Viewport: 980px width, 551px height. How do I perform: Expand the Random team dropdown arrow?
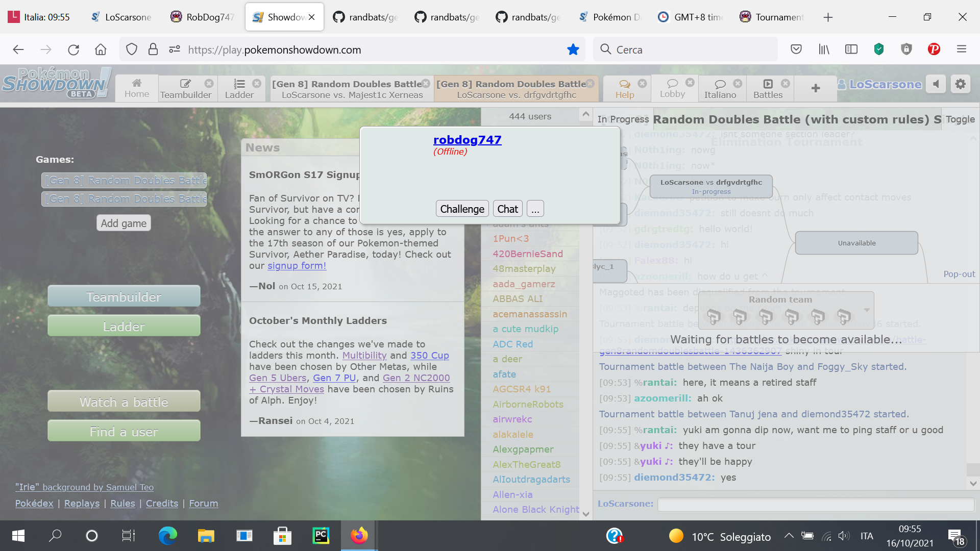point(866,310)
